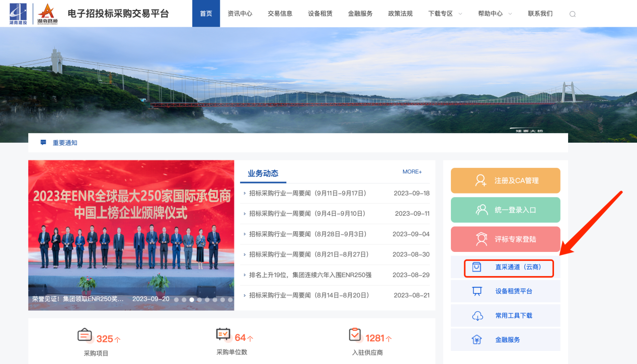The image size is (637, 364).
Task: Click the 入驻供应商 label
Action: pos(367,352)
